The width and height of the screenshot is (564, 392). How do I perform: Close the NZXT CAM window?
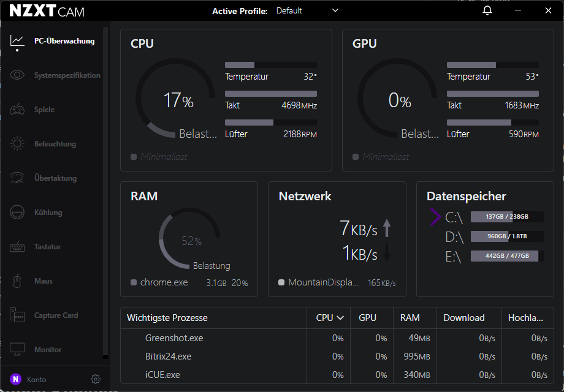click(548, 11)
